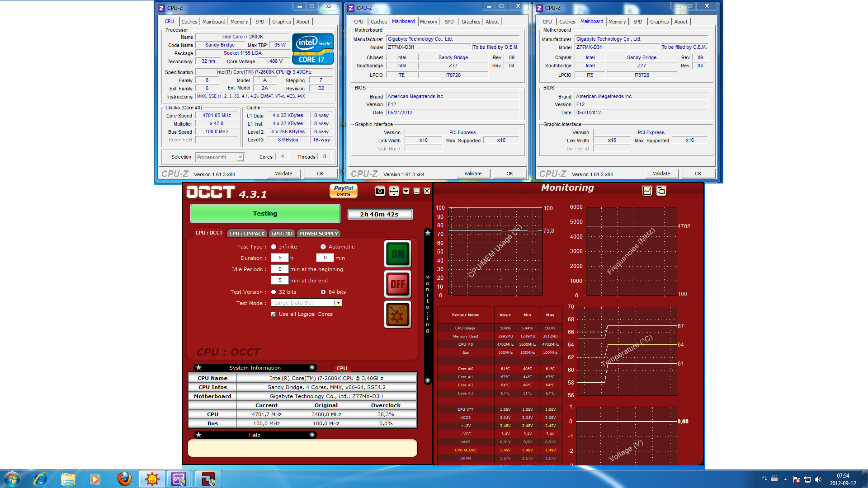The image size is (868, 488).
Task: Click the network tray icon
Action: pyautogui.click(x=807, y=479)
